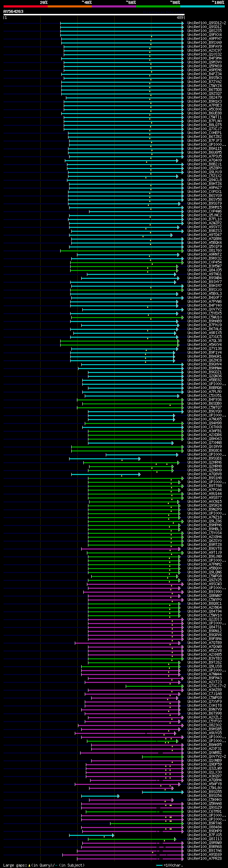Select the query name AV564263
228x868 pixels.
[x=14, y=11]
